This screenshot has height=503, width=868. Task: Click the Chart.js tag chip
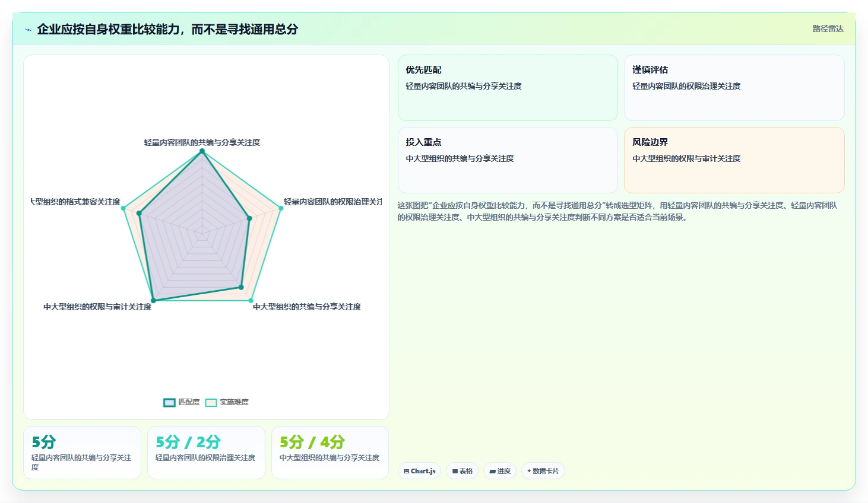pos(419,471)
